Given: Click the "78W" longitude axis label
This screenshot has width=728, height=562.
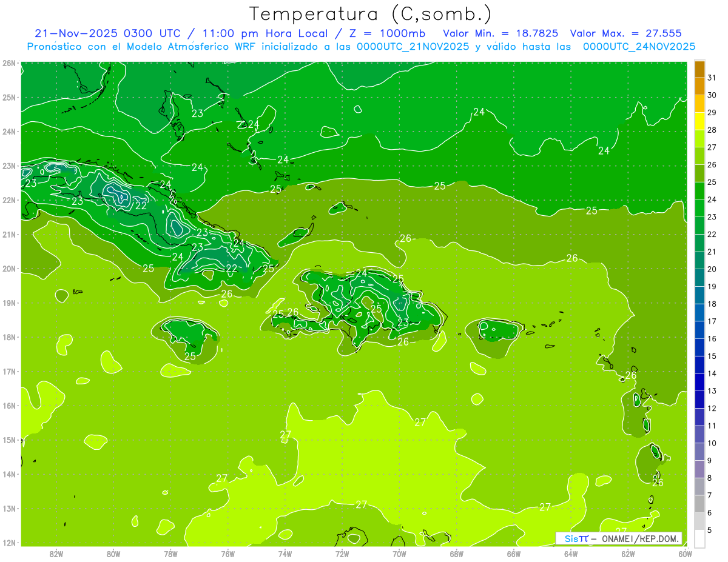Looking at the screenshot, I should point(170,554).
